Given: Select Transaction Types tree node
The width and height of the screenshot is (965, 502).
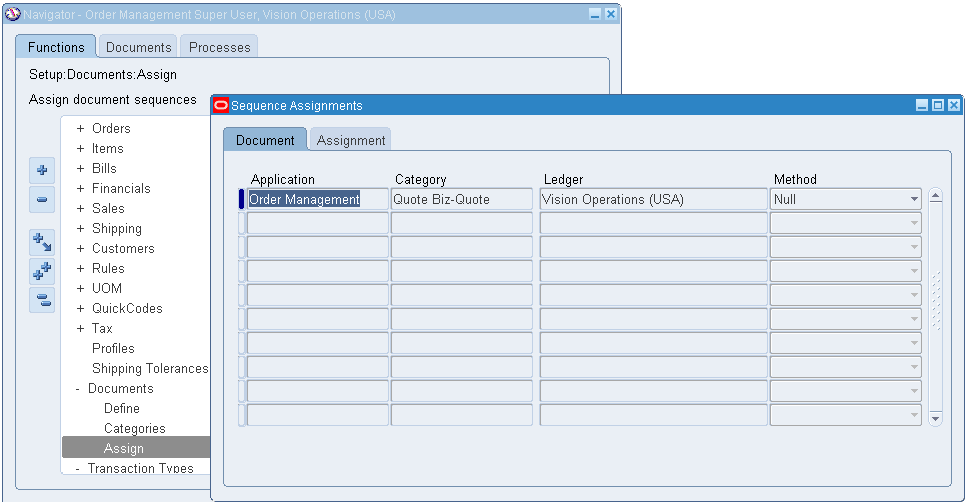Looking at the screenshot, I should (140, 468).
